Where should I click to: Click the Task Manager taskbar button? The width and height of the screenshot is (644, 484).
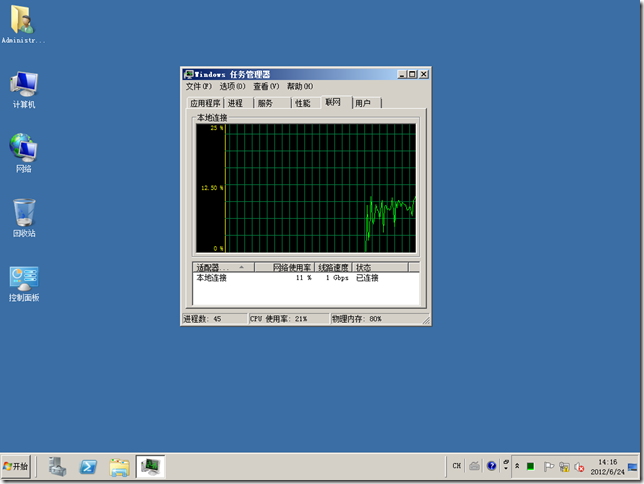click(x=150, y=467)
